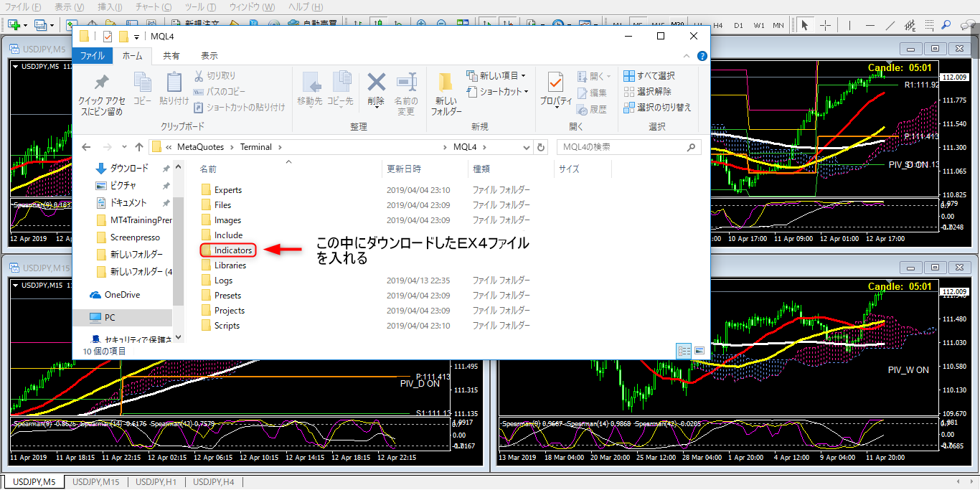Switch to the USDJPY,H1 chart tab
This screenshot has width=980, height=490.
pos(156,482)
